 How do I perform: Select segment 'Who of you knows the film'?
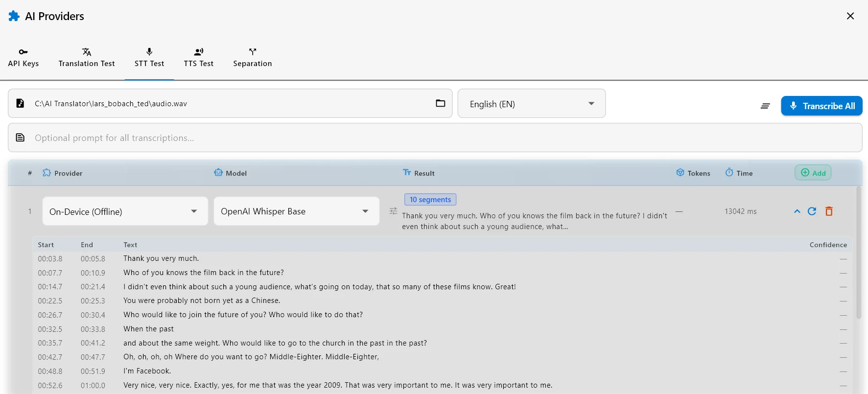coord(204,273)
